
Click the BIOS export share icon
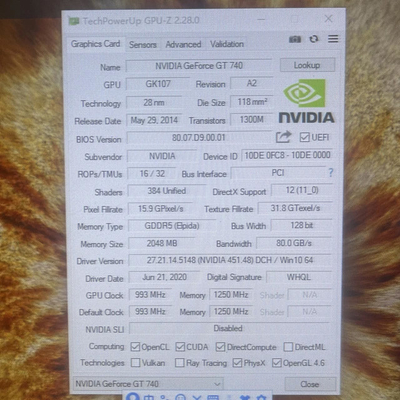click(283, 137)
